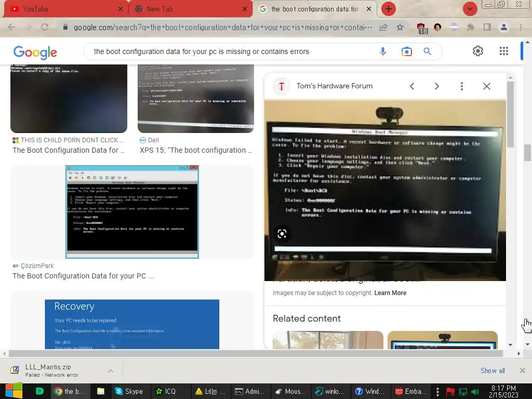The height and width of the screenshot is (399, 532).
Task: Open the winlo... taskbar item
Action: coord(330,391)
